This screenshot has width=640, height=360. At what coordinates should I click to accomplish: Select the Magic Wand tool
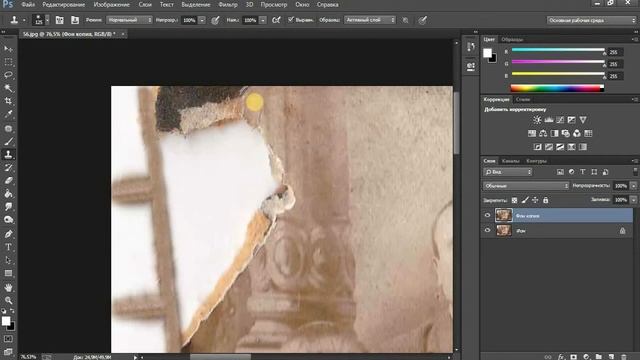[8, 88]
